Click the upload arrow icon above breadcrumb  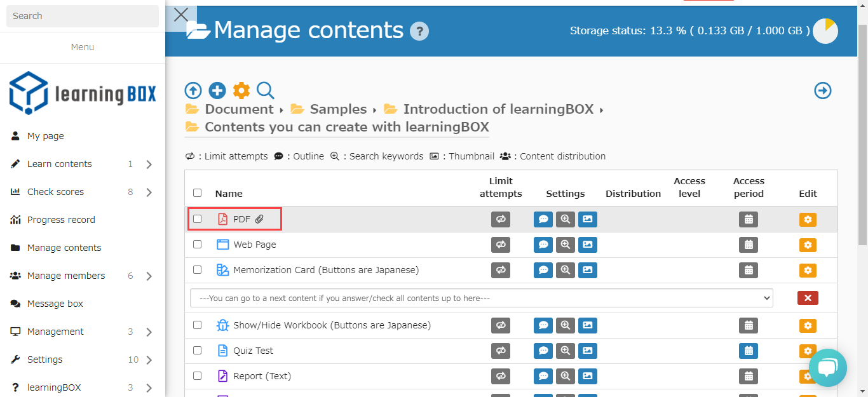pyautogui.click(x=193, y=91)
